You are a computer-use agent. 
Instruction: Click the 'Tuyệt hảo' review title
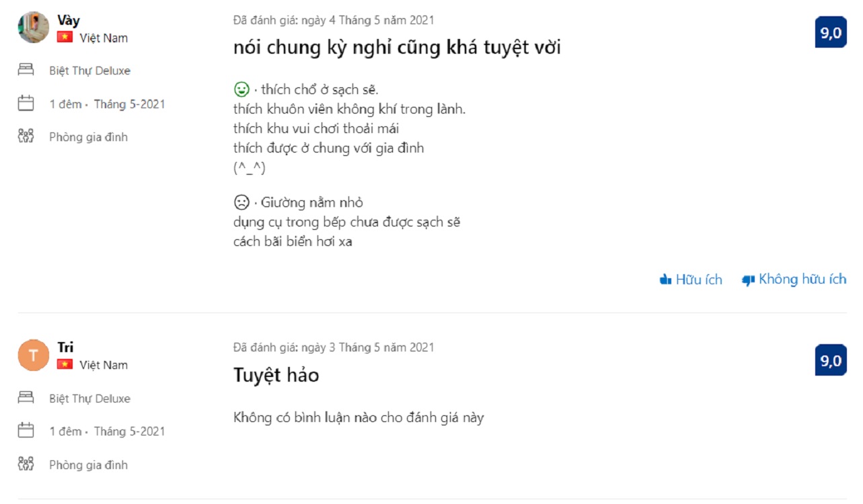pos(276,375)
